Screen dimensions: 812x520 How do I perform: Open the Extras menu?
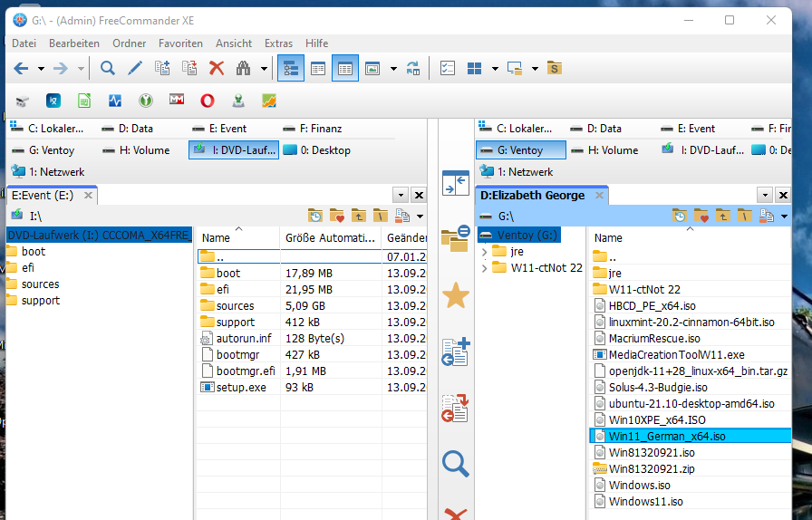point(278,43)
